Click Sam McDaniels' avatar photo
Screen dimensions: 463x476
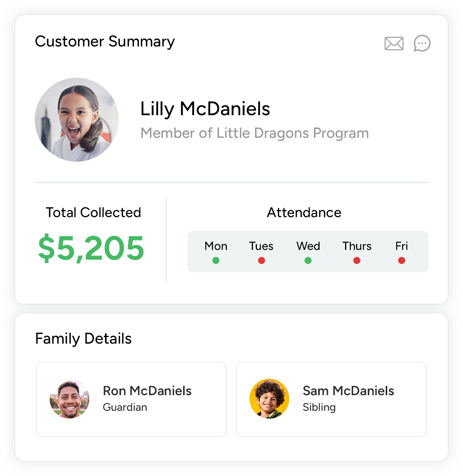pos(269,399)
